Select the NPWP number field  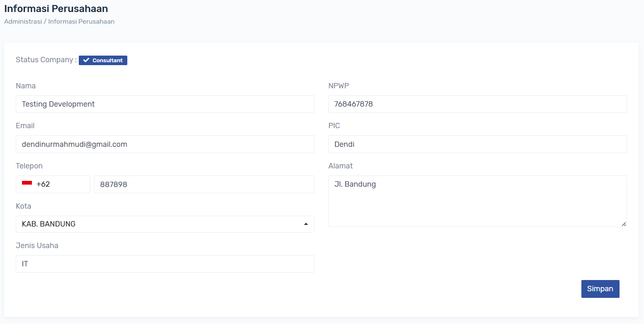477,104
